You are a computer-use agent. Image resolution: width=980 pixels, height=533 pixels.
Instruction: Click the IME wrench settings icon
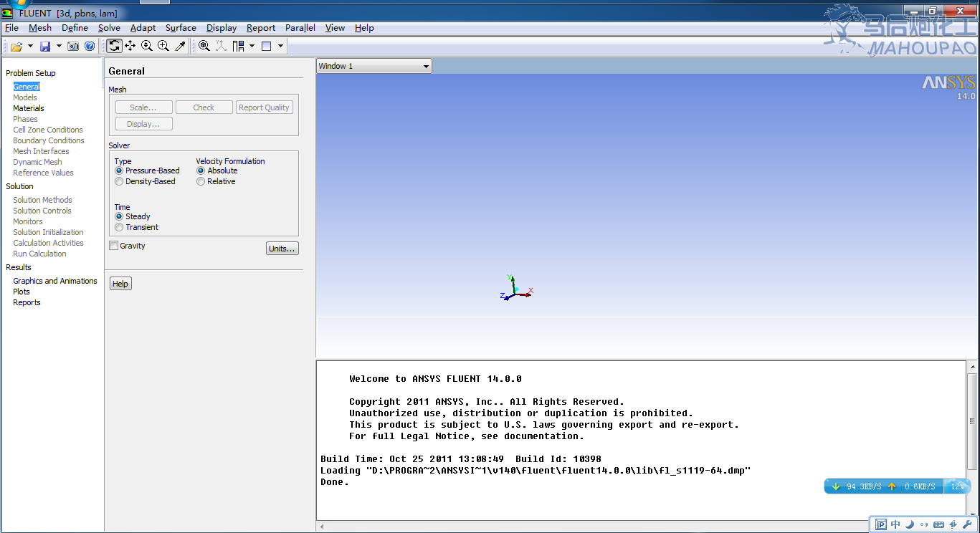966,525
